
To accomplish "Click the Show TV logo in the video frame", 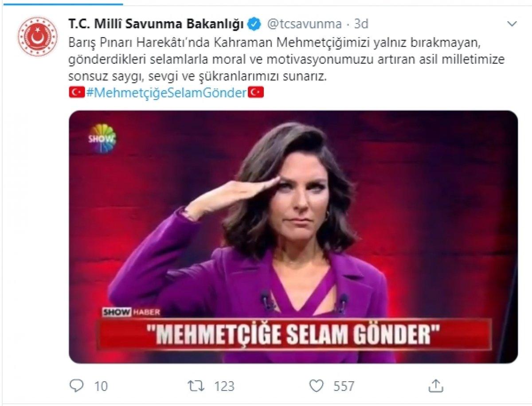I will [102, 139].
